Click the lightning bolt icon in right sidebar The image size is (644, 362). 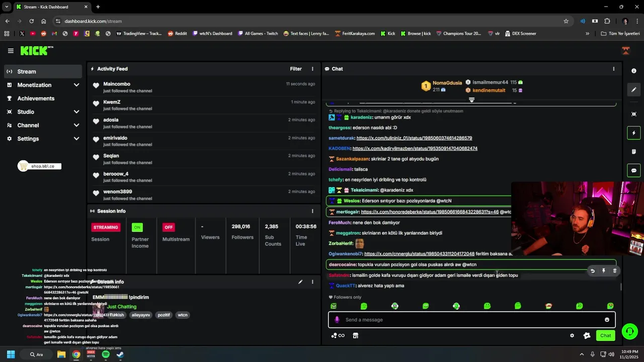(634, 133)
